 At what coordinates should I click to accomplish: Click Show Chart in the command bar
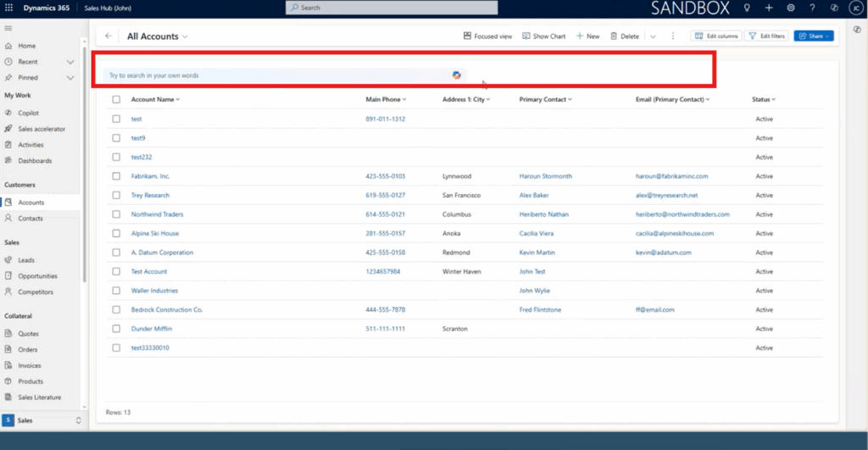(x=543, y=36)
